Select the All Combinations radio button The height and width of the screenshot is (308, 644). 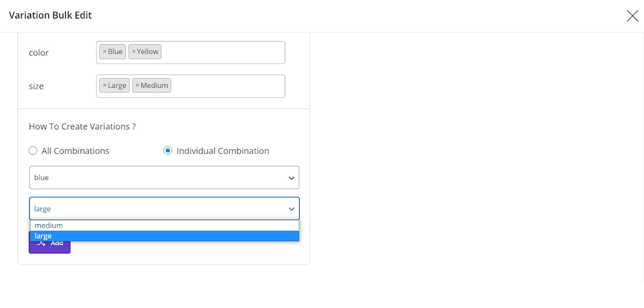coord(33,151)
